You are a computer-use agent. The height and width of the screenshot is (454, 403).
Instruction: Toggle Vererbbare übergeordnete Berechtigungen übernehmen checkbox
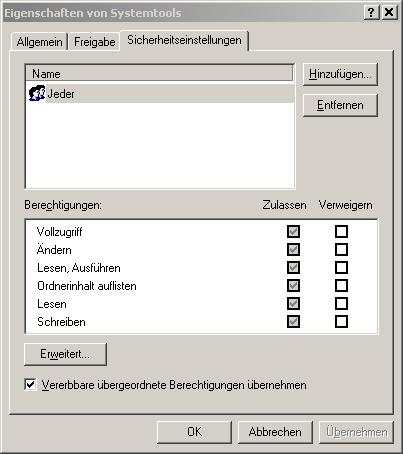tap(30, 385)
